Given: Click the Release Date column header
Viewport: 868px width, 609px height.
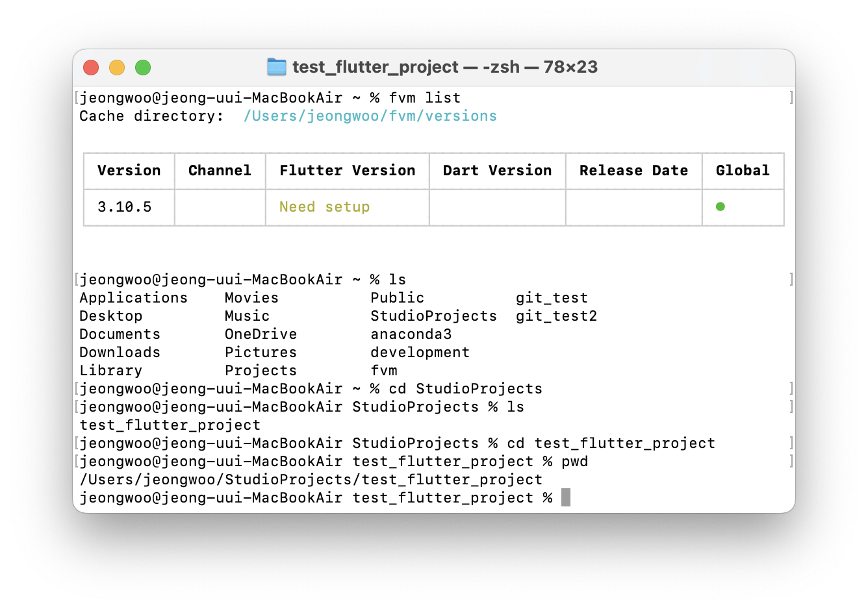Looking at the screenshot, I should point(633,171).
